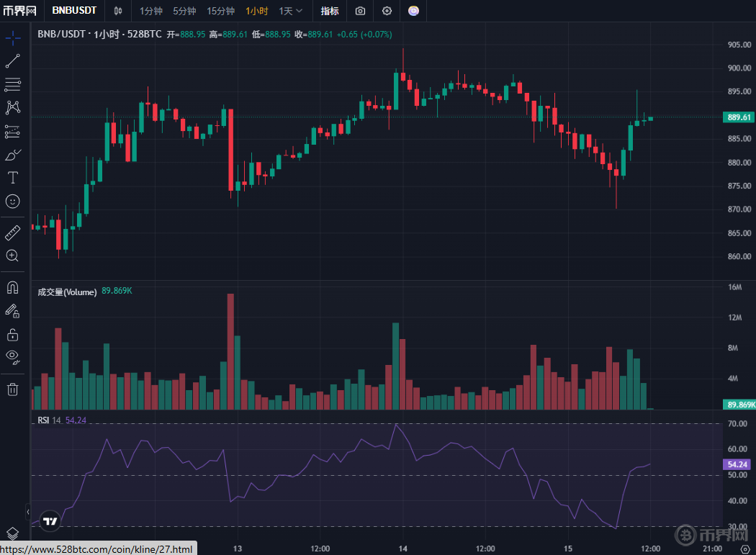Click the BNBUSDT symbol search

coord(74,10)
